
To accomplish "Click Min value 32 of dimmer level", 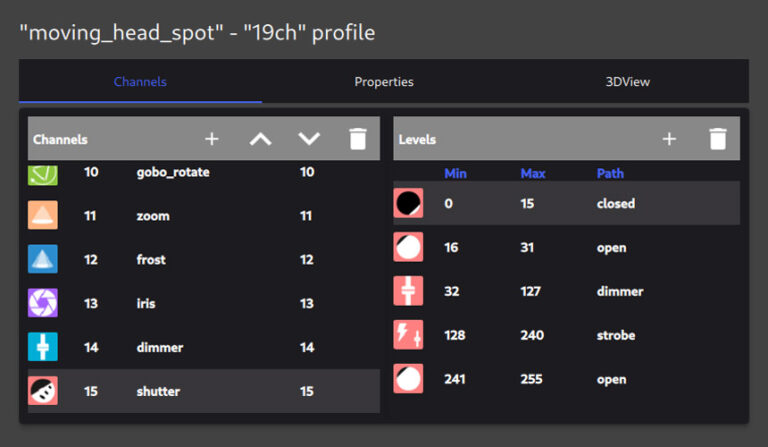I will click(452, 291).
